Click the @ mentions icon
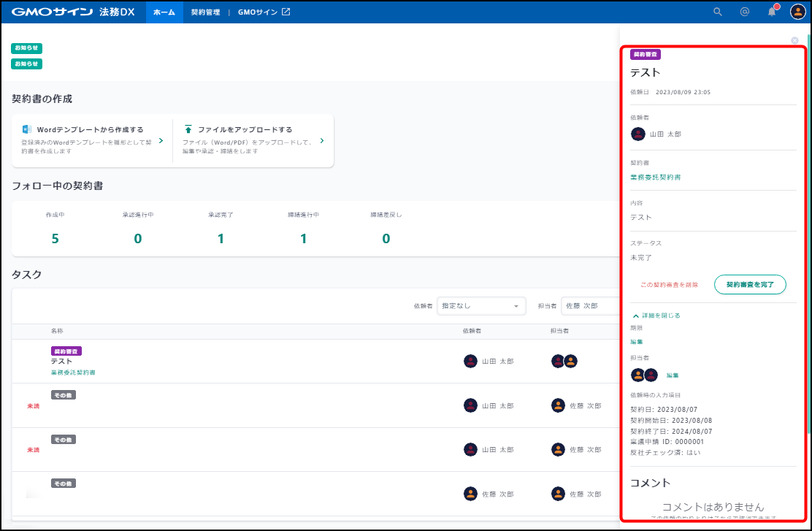Screen dimensions: 812x531 (x=745, y=12)
